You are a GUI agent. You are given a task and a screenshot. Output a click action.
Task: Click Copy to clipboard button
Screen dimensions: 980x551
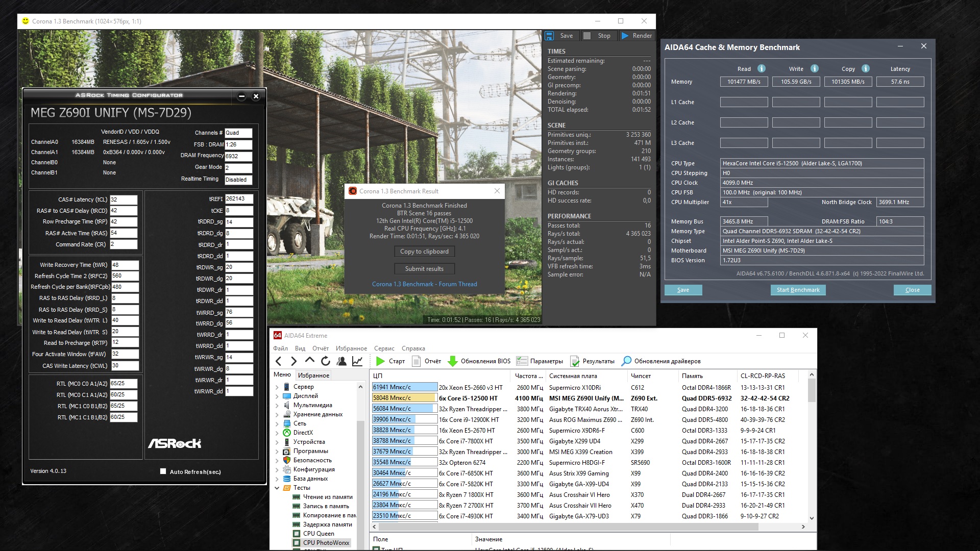coord(424,252)
